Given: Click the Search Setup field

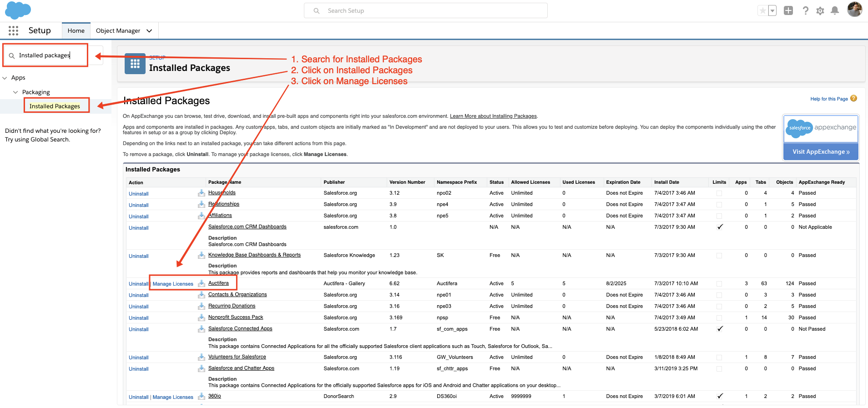Looking at the screenshot, I should (425, 10).
